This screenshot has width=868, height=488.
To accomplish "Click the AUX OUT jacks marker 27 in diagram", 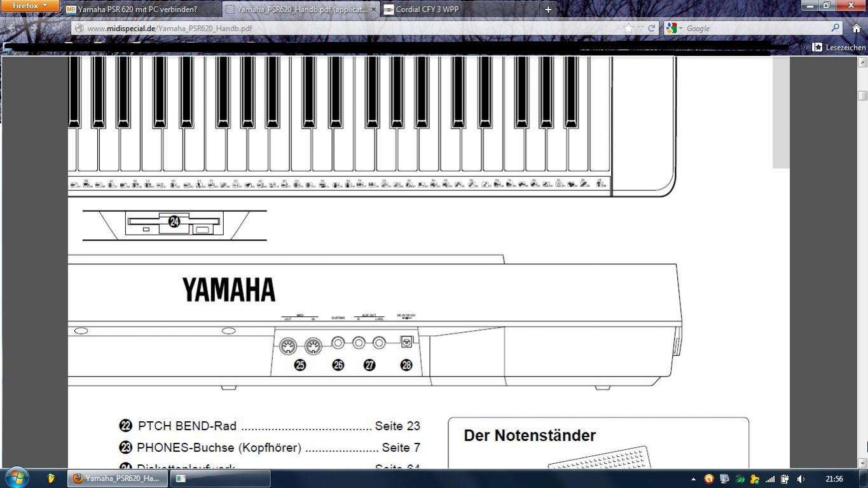I will pyautogui.click(x=369, y=365).
